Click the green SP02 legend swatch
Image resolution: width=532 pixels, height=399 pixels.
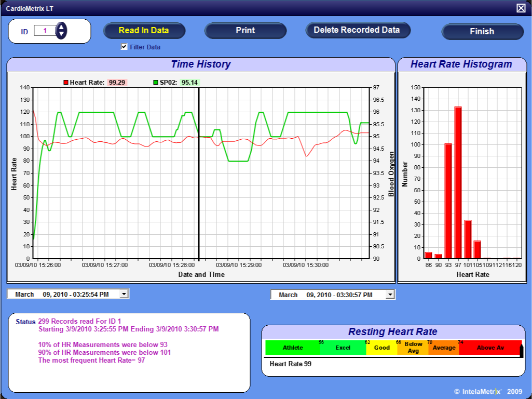pyautogui.click(x=156, y=82)
